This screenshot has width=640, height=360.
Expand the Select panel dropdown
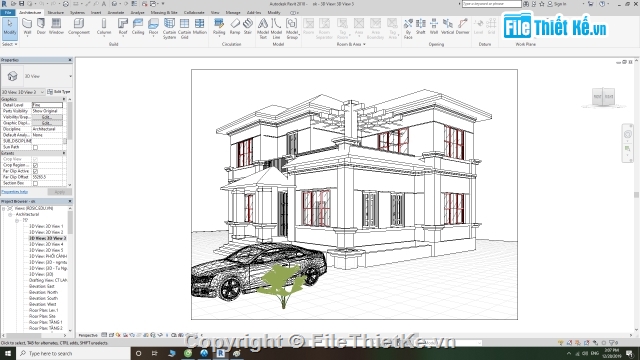(x=9, y=44)
